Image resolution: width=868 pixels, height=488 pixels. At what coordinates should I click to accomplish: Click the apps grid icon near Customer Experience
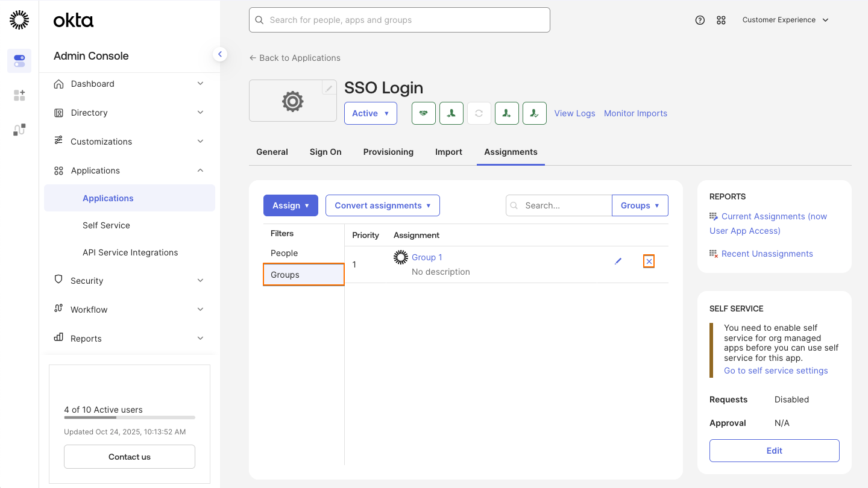click(721, 20)
